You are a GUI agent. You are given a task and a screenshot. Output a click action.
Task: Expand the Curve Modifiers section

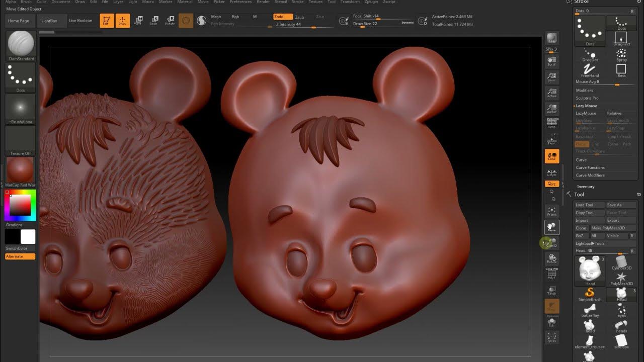tap(590, 175)
